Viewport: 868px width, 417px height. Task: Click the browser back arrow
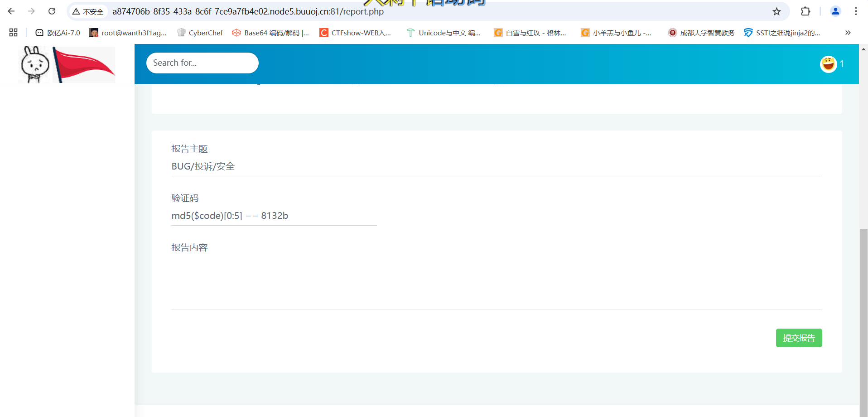point(11,11)
